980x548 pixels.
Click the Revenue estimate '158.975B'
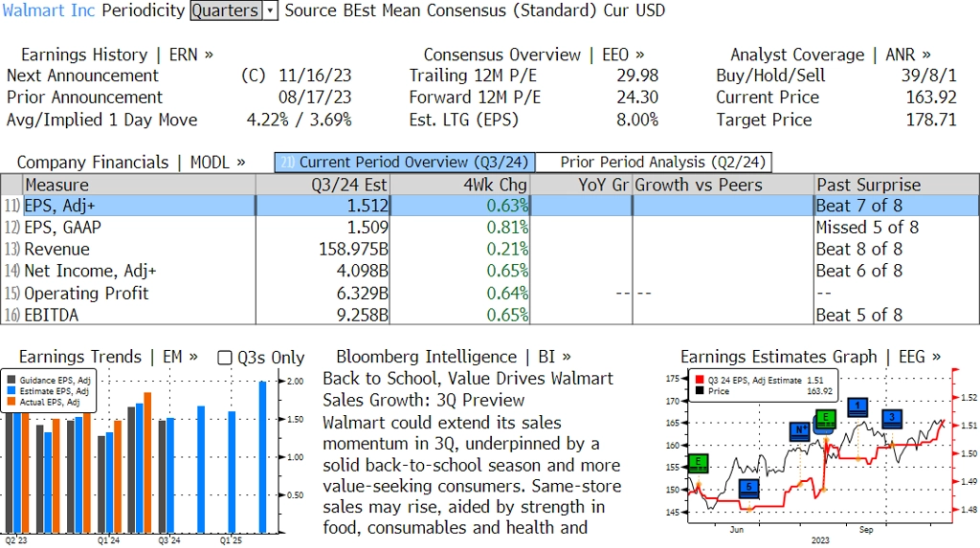coord(354,250)
